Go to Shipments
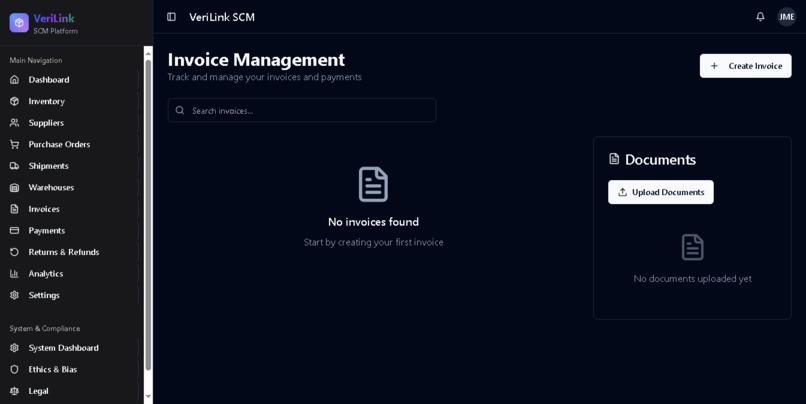Image resolution: width=806 pixels, height=404 pixels. [x=70, y=166]
